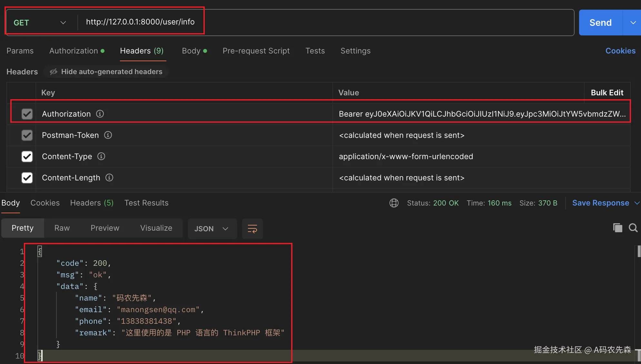Click the info icon next to Authorization key
The width and height of the screenshot is (641, 364).
[x=100, y=114]
